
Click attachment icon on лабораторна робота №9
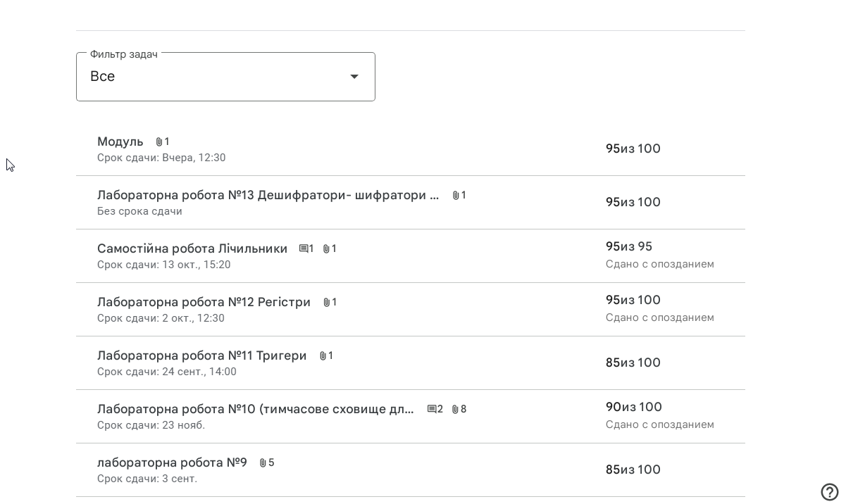coord(263,463)
